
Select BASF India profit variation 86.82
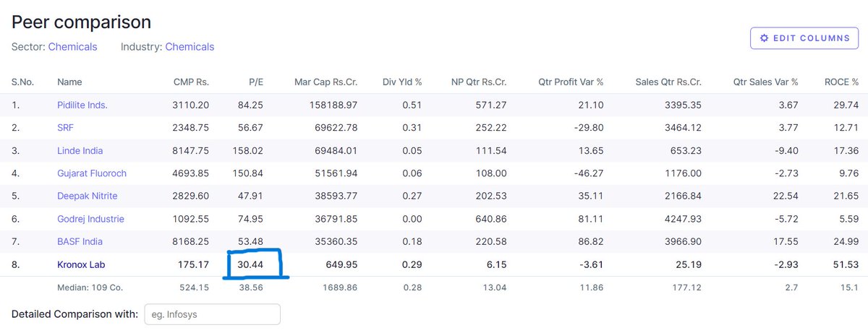(x=590, y=242)
